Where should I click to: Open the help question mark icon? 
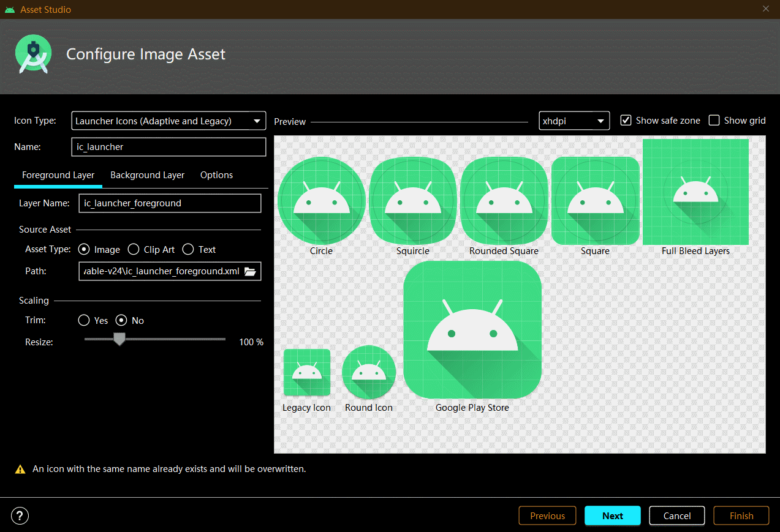(20, 515)
